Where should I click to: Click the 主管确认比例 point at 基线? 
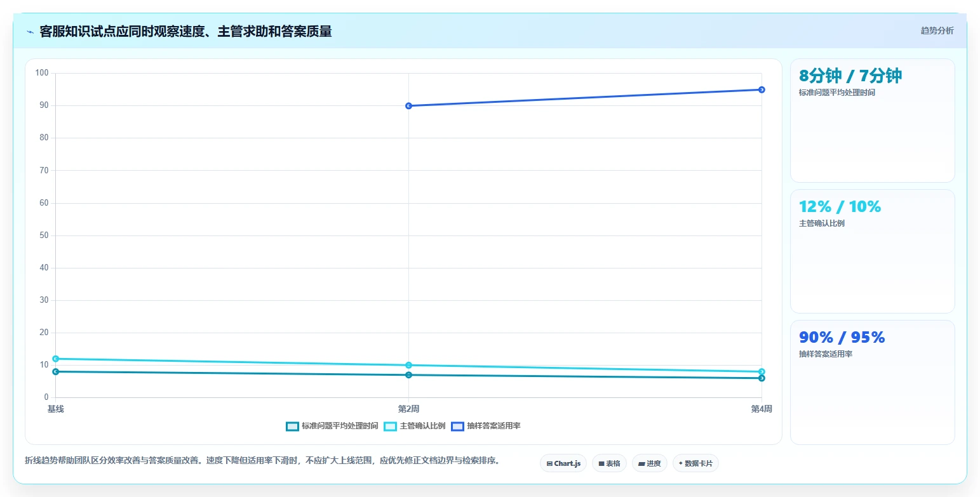click(56, 359)
